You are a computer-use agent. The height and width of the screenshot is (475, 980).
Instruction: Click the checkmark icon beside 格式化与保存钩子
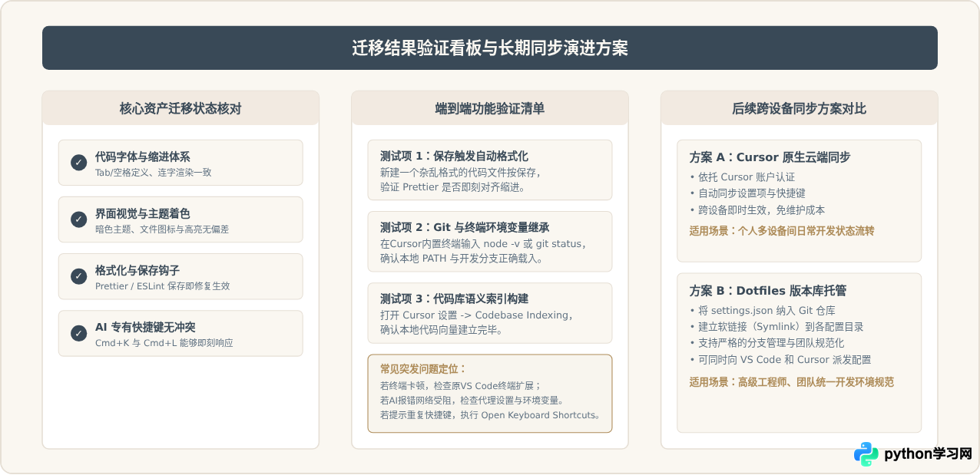click(78, 276)
